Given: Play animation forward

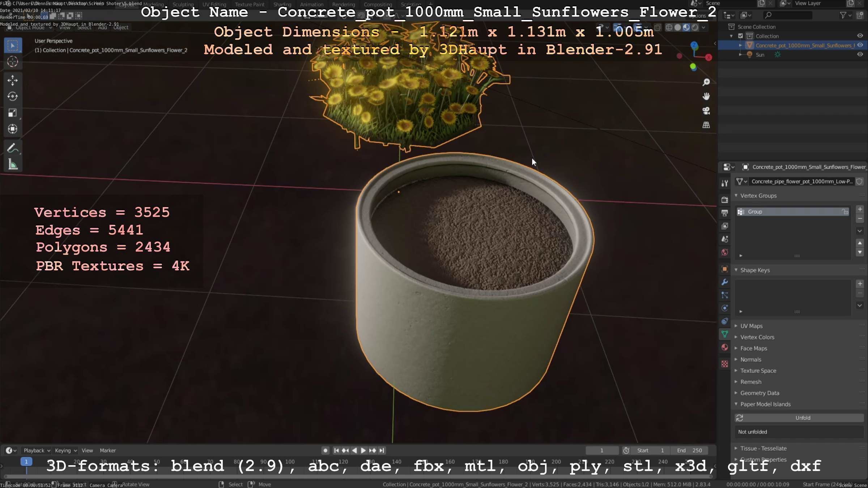Looking at the screenshot, I should tap(363, 450).
